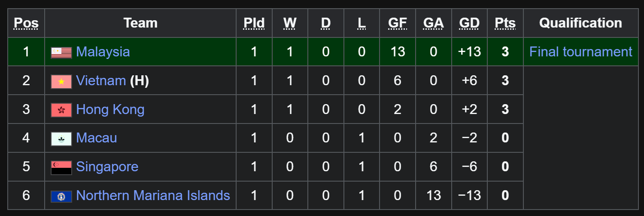The width and height of the screenshot is (644, 216).
Task: Click the Pos column header abbreviation
Action: [x=26, y=23]
